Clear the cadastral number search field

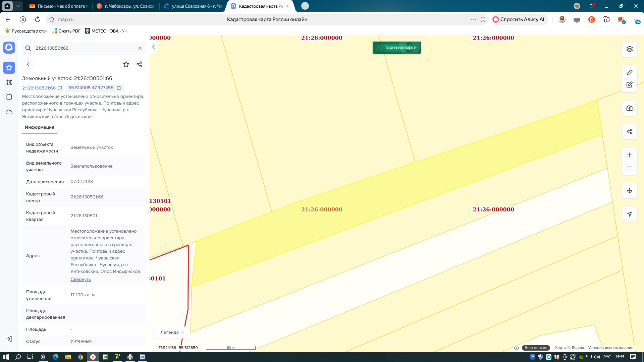pos(140,48)
